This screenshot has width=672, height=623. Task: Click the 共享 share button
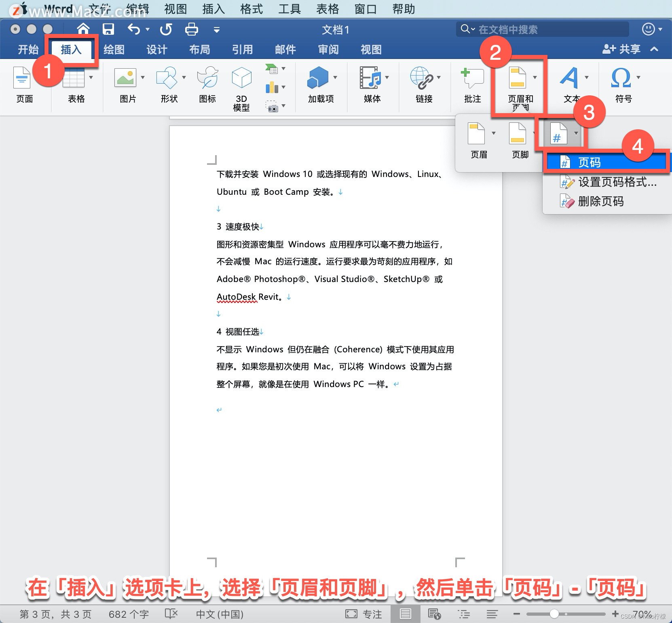click(621, 49)
